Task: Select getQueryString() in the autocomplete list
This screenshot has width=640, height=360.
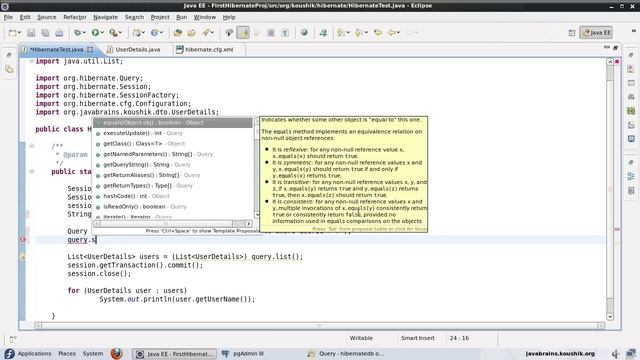Action: [173, 164]
